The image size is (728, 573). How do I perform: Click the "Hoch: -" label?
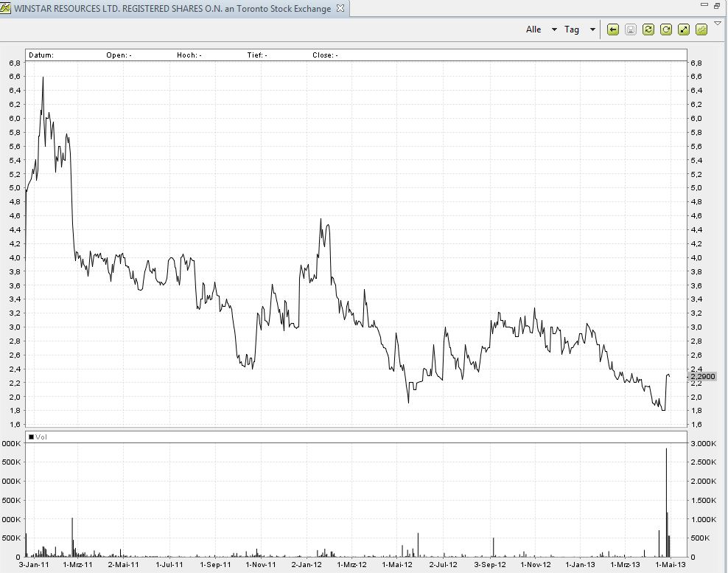pos(188,55)
